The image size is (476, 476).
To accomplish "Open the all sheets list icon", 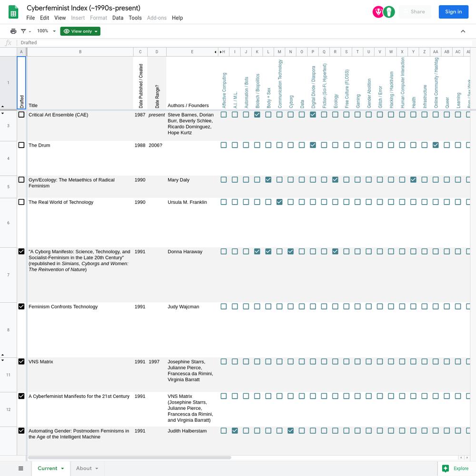I will point(20,468).
